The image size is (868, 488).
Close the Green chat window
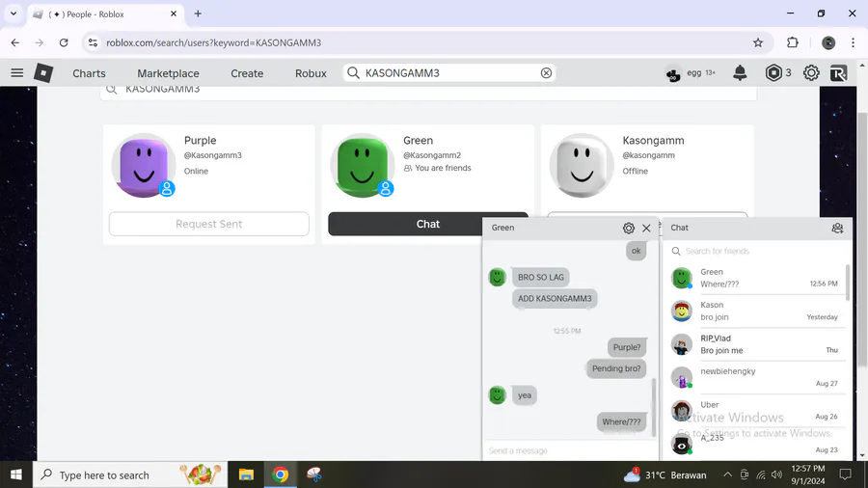pyautogui.click(x=646, y=228)
